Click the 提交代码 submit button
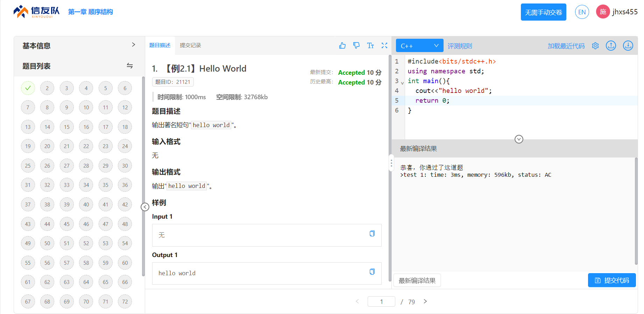Image resolution: width=644 pixels, height=314 pixels. (x=612, y=280)
